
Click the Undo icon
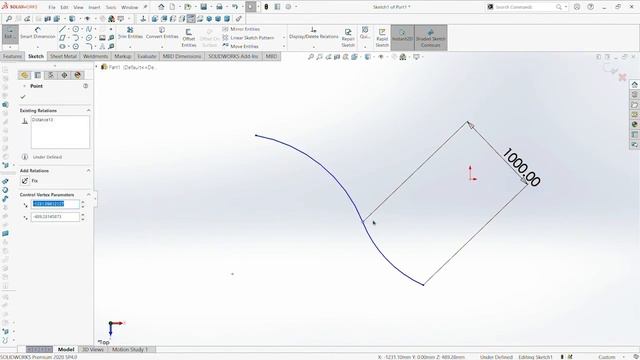(x=235, y=7)
